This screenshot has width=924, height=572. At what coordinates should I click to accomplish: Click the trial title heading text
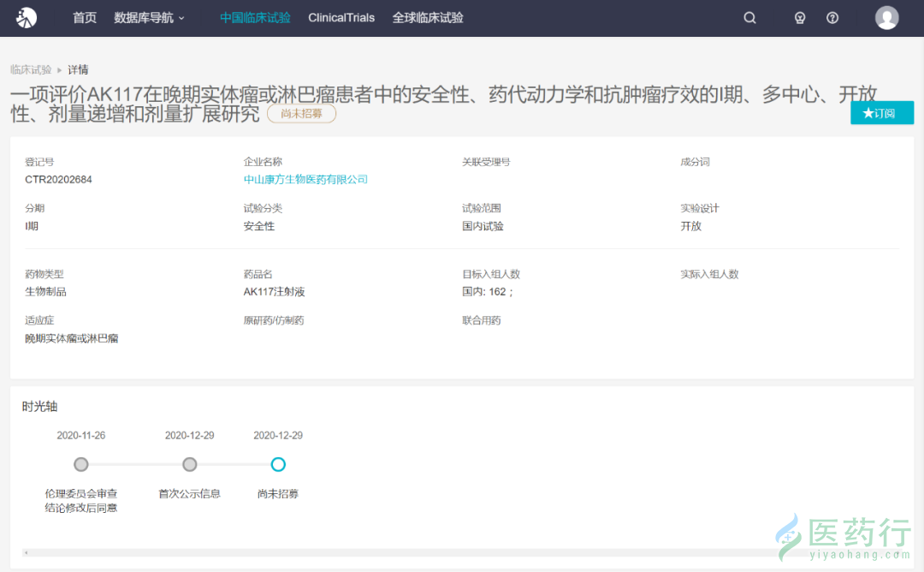(443, 104)
